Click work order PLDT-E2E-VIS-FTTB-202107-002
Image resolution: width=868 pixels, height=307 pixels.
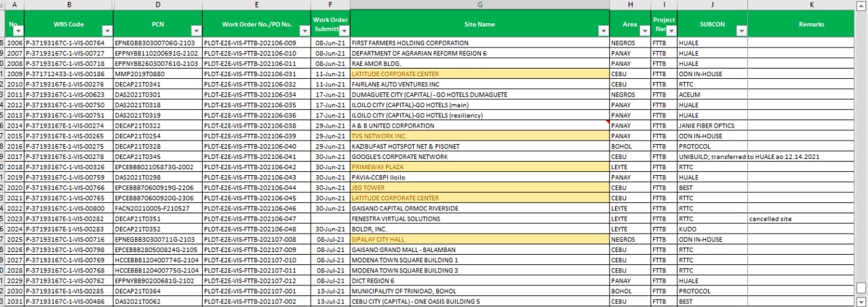pyautogui.click(x=256, y=301)
